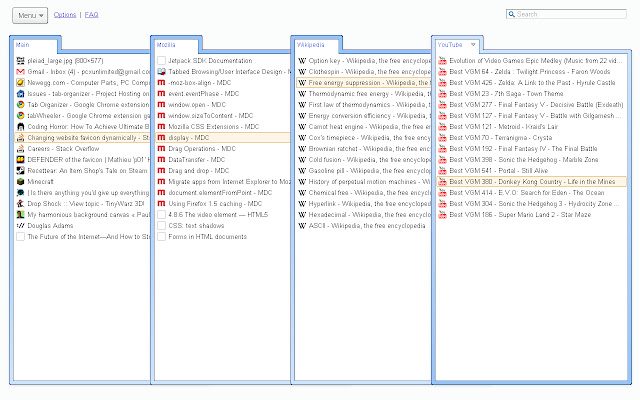Click the YouTube icon beside Best VGM 64 Zelda
The height and width of the screenshot is (400, 640).
(442, 72)
